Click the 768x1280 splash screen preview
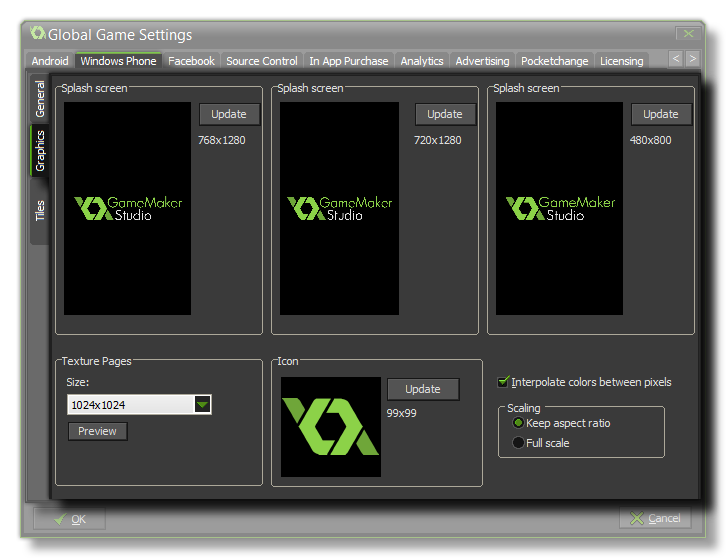 (x=127, y=209)
